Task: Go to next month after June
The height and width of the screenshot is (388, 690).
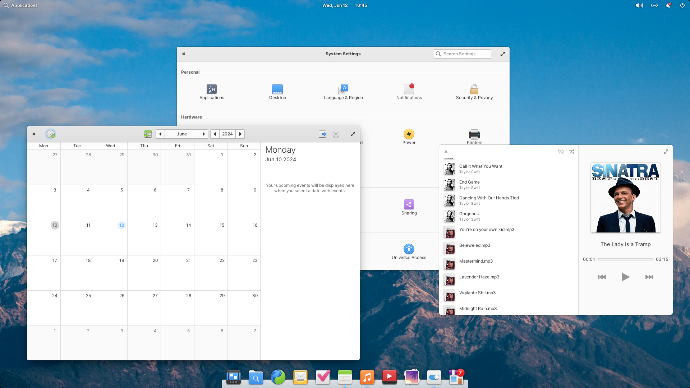Action: 204,134
